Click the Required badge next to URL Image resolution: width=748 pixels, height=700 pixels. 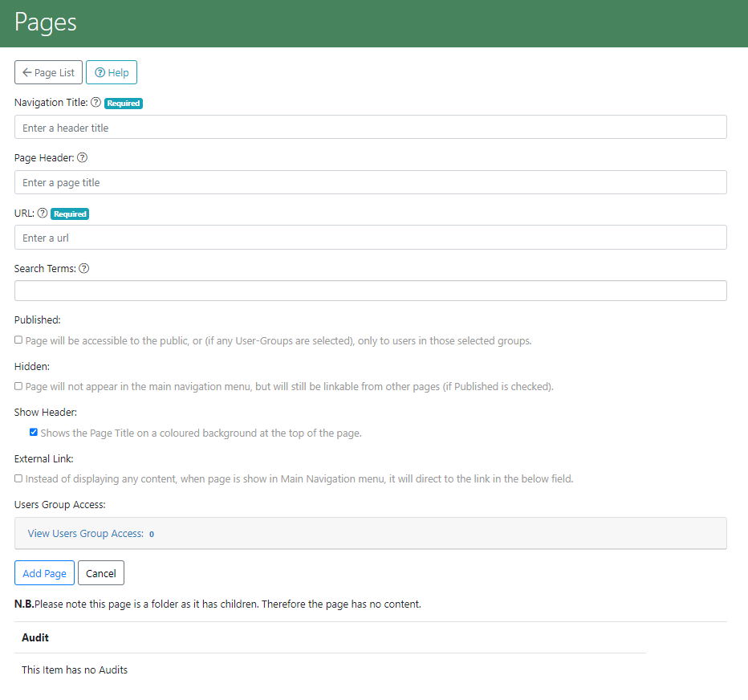point(70,214)
